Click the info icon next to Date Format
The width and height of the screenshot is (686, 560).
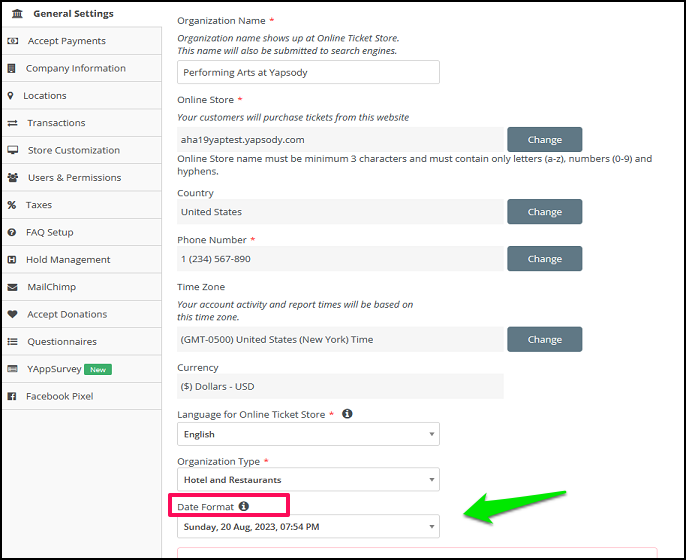[x=244, y=506]
